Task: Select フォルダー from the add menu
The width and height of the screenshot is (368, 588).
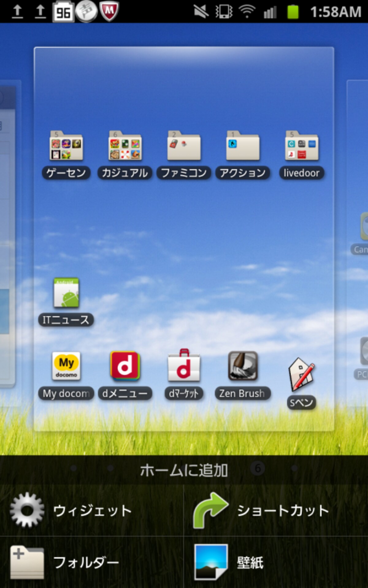Action: 92,562
